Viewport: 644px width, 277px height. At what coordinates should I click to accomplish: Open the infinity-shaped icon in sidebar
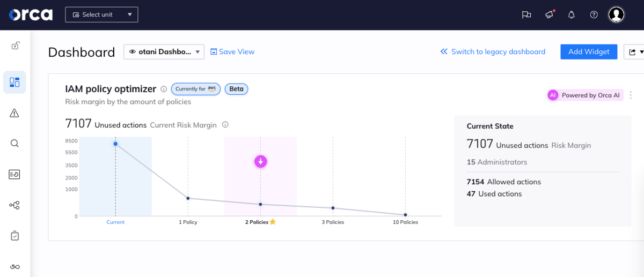click(14, 266)
